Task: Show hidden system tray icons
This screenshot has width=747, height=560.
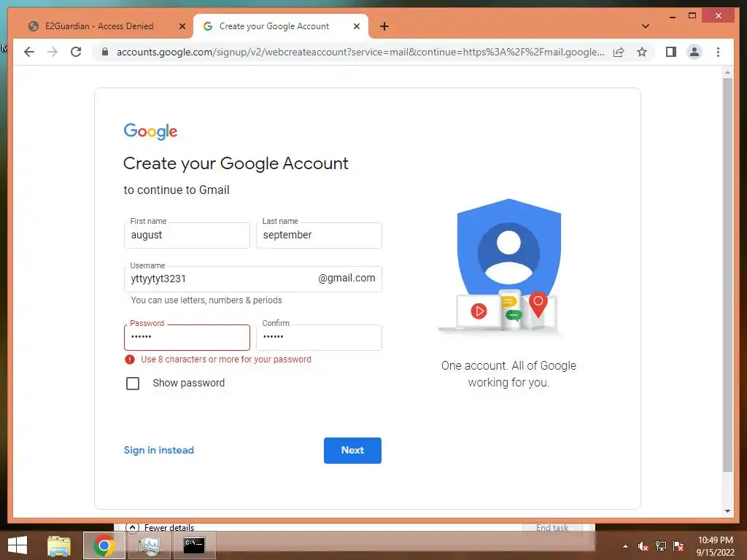Action: [x=625, y=547]
